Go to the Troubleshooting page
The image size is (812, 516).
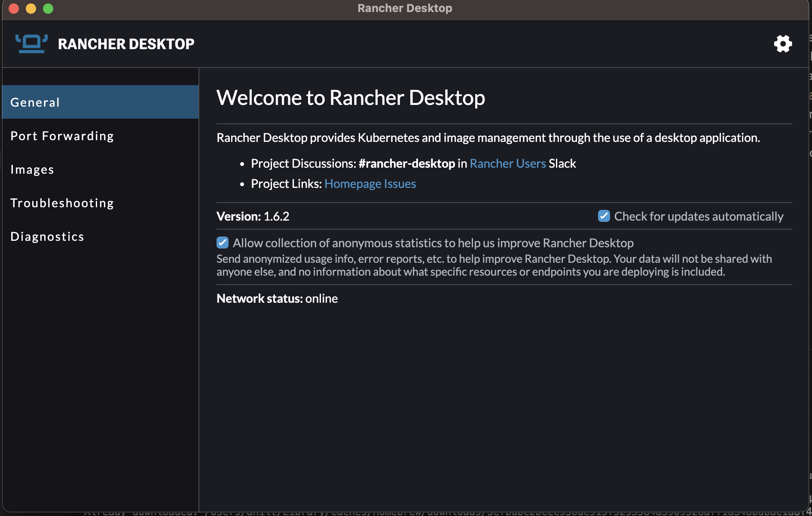tap(62, 203)
